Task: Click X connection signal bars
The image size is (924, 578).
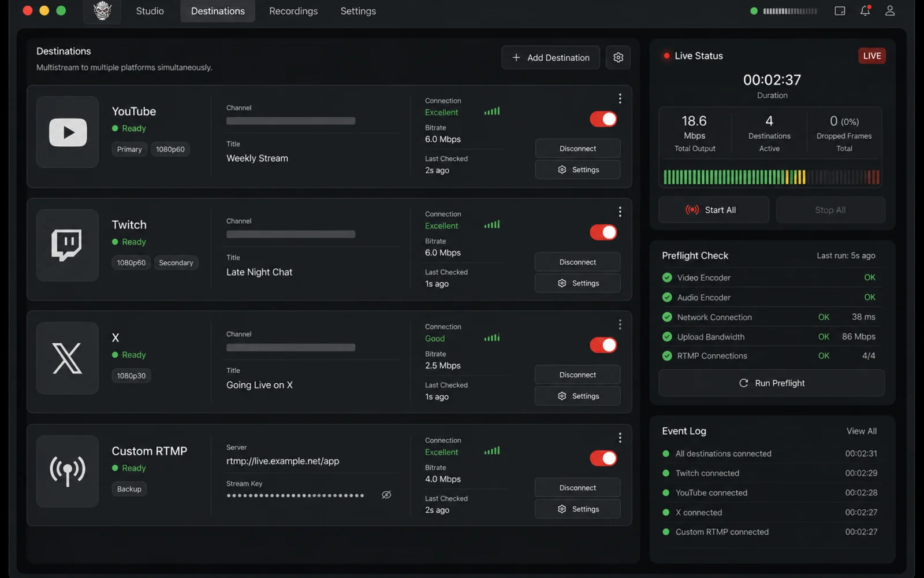Action: [492, 338]
